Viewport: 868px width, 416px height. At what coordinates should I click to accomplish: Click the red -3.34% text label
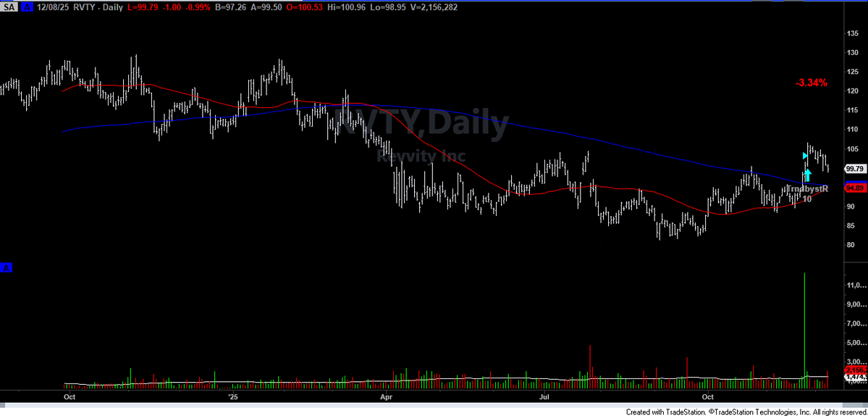click(812, 83)
